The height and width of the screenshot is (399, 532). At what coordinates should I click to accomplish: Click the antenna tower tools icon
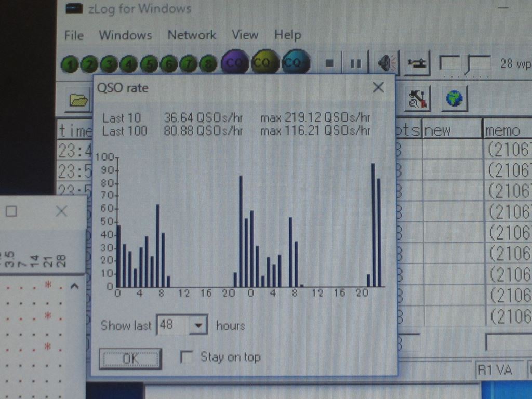click(417, 99)
